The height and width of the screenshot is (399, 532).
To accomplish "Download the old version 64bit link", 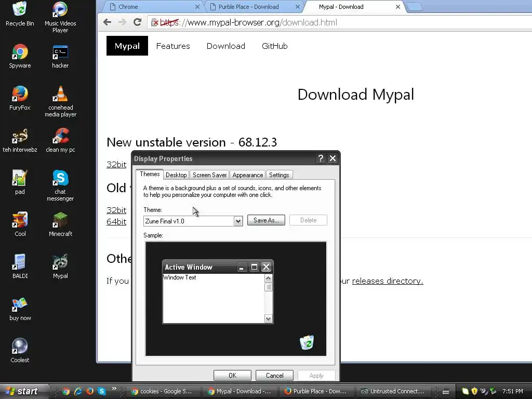I will (x=116, y=221).
